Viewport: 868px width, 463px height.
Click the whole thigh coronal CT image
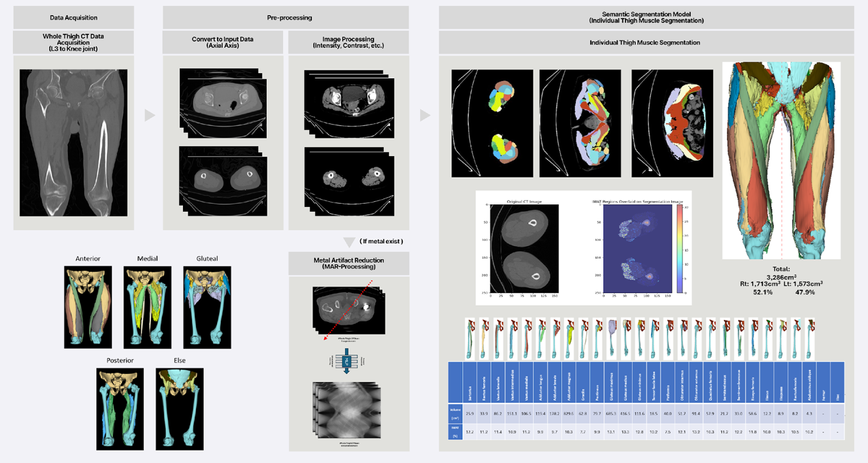(x=73, y=143)
